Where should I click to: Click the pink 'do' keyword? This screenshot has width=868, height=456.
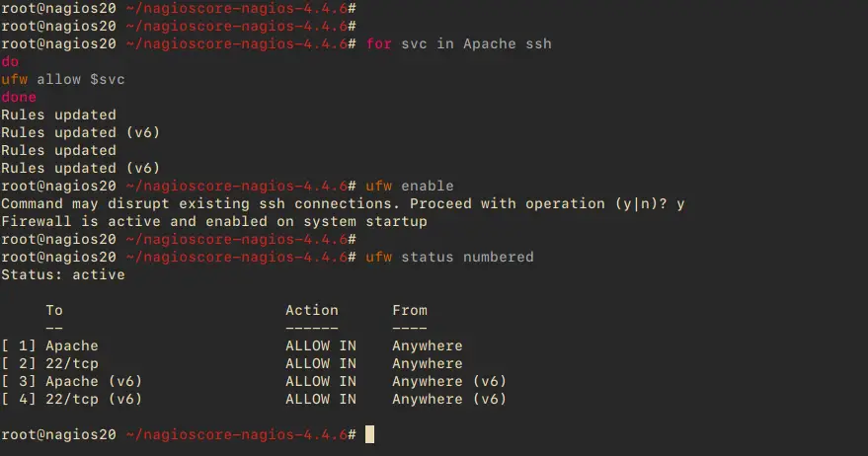pyautogui.click(x=10, y=61)
